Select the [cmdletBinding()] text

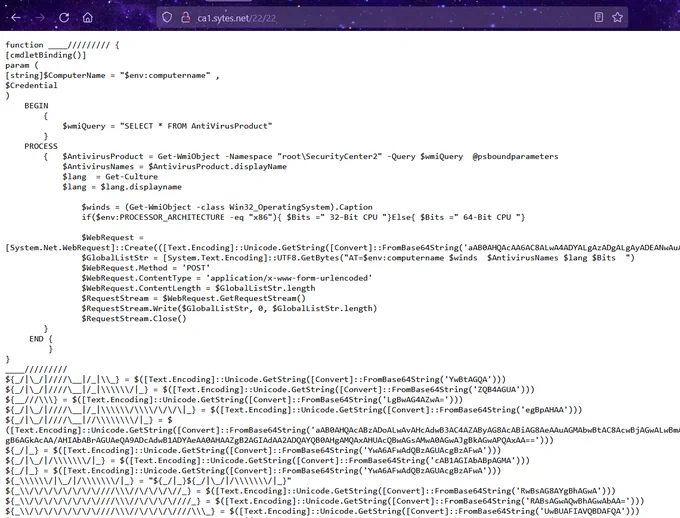point(46,55)
